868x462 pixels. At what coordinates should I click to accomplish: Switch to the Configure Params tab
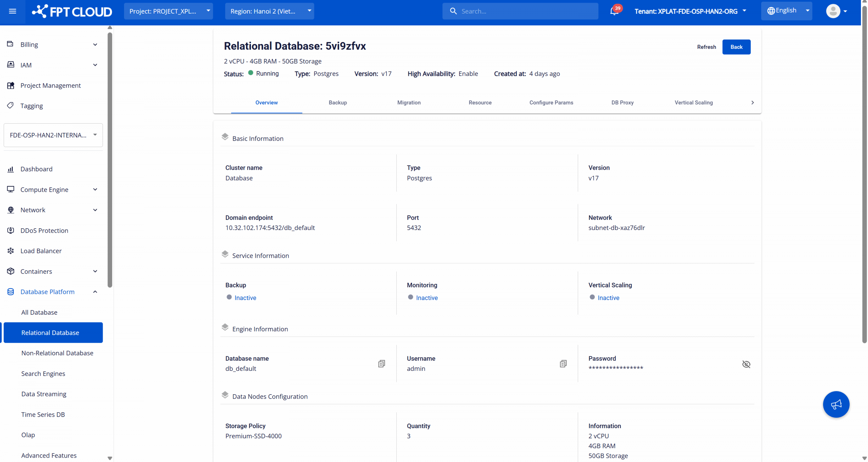pyautogui.click(x=551, y=102)
